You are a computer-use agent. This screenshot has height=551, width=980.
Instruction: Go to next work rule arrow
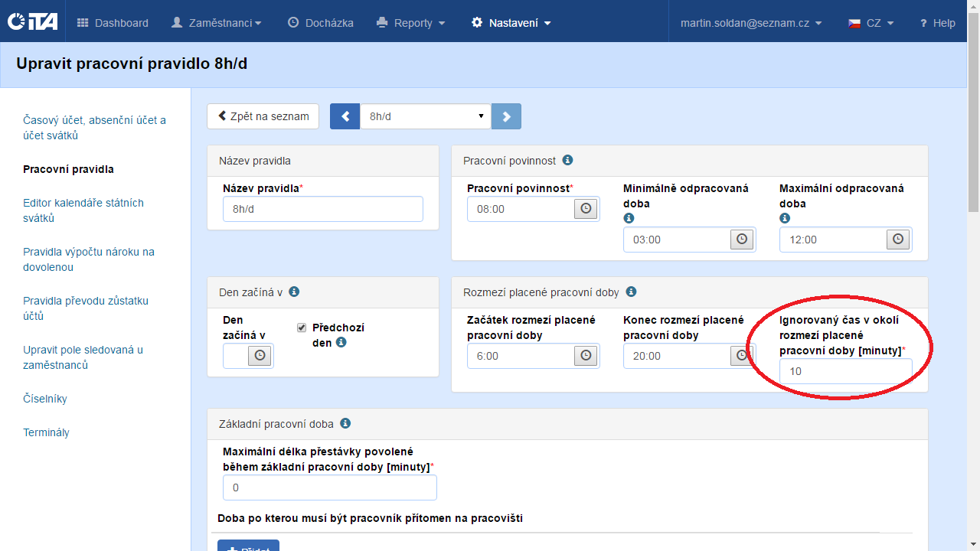click(x=506, y=116)
